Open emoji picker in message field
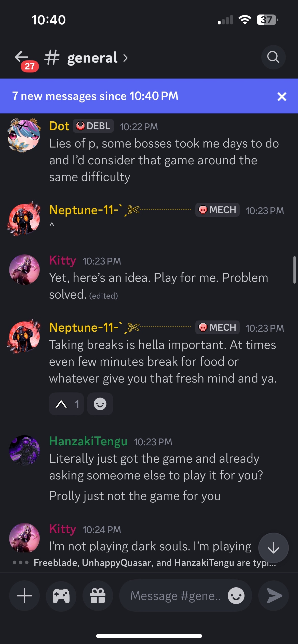Screen dimensions: 298x644 click(x=236, y=596)
